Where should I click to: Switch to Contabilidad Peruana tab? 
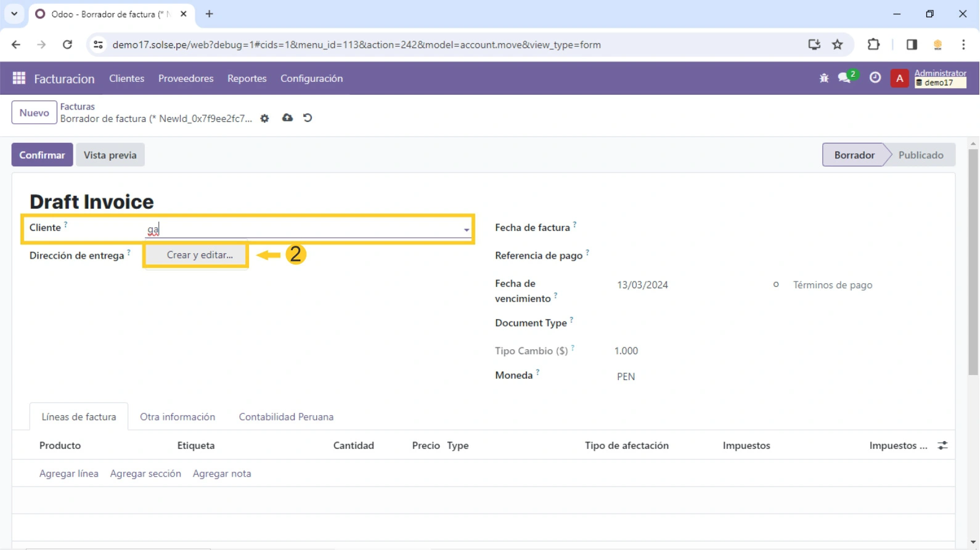pyautogui.click(x=286, y=417)
